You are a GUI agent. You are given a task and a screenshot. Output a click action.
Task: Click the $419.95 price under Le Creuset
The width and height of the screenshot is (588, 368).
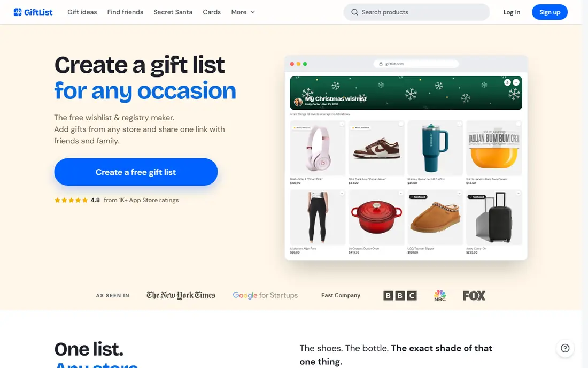pos(354,252)
